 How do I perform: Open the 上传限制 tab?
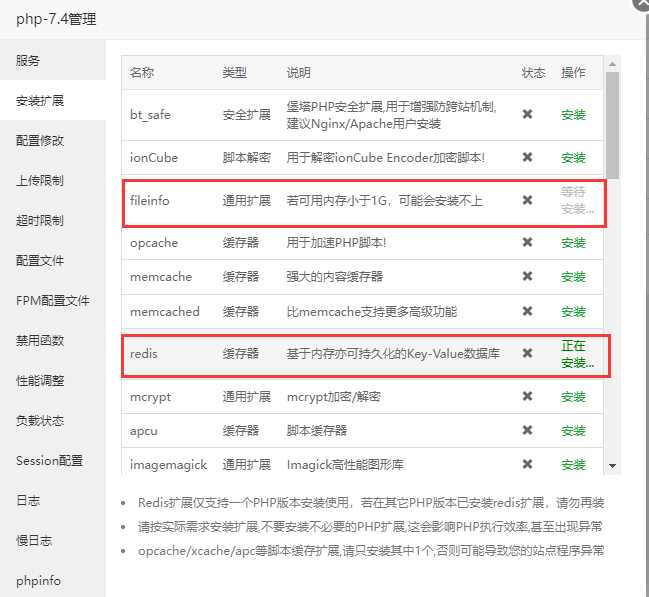click(x=53, y=181)
